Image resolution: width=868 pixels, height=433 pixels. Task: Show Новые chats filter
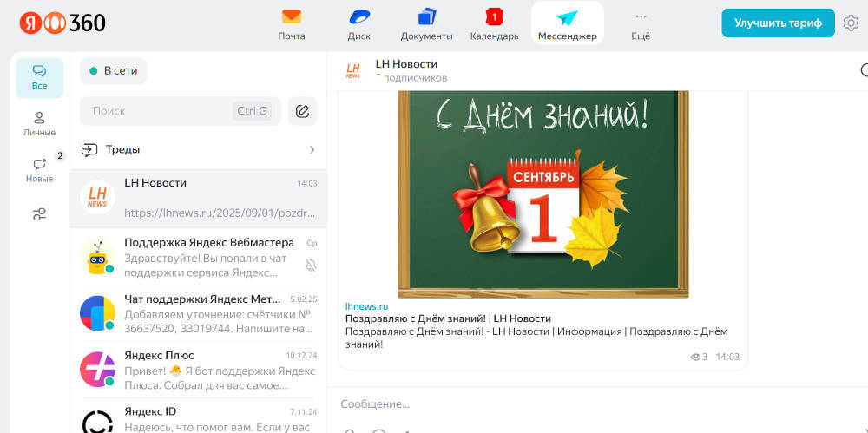point(39,170)
